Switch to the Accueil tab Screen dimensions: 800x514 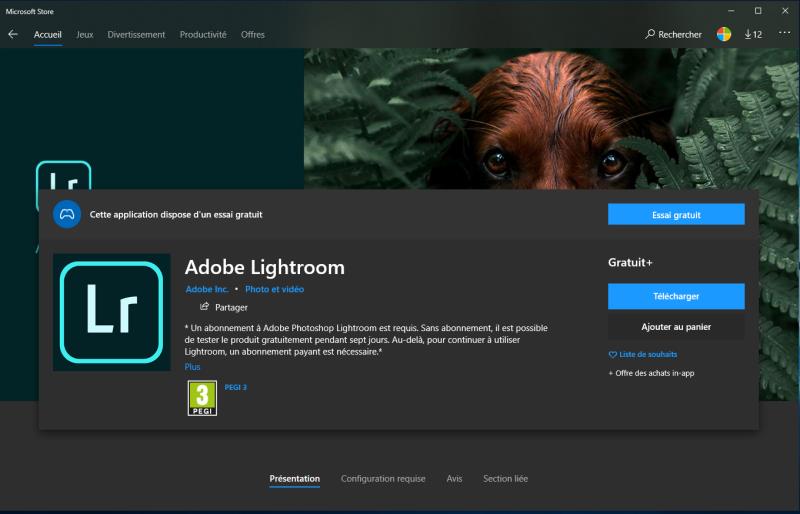point(47,35)
